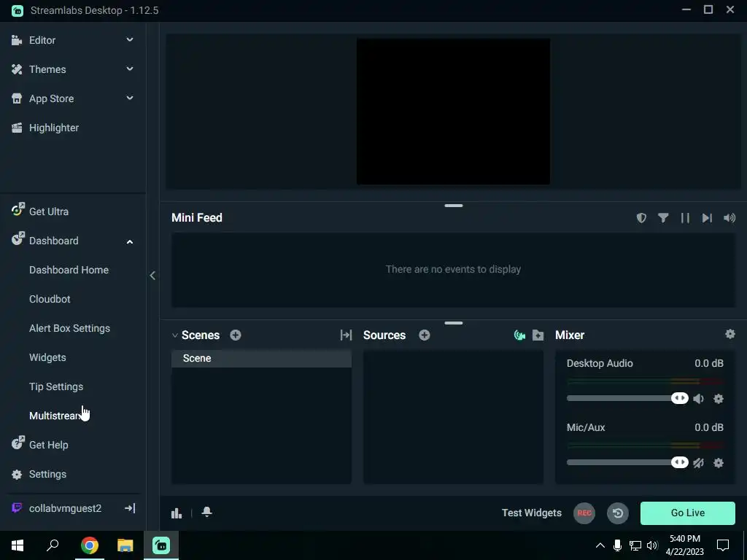Click the collabvmguest2 Twitch account
This screenshot has height=560, width=747.
coord(65,508)
